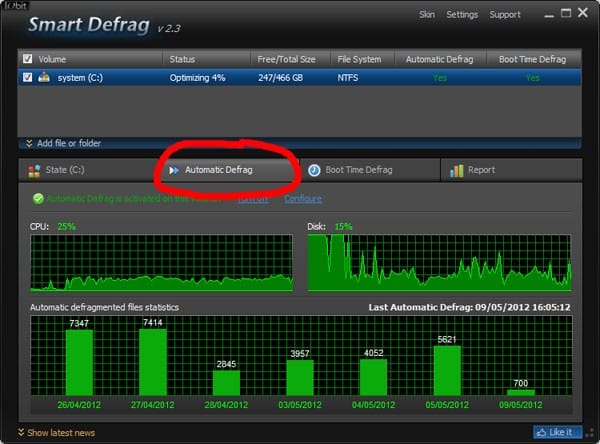Screen dimensions: 600x444
Task: Click the thumbs-up icon on Like it
Action: click(541, 433)
